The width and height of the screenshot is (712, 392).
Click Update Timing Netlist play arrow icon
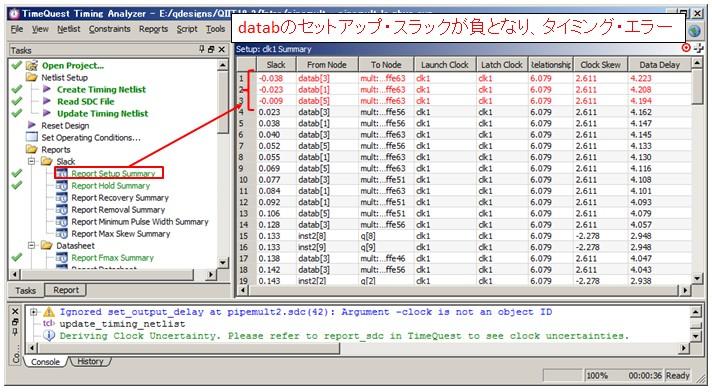point(47,113)
